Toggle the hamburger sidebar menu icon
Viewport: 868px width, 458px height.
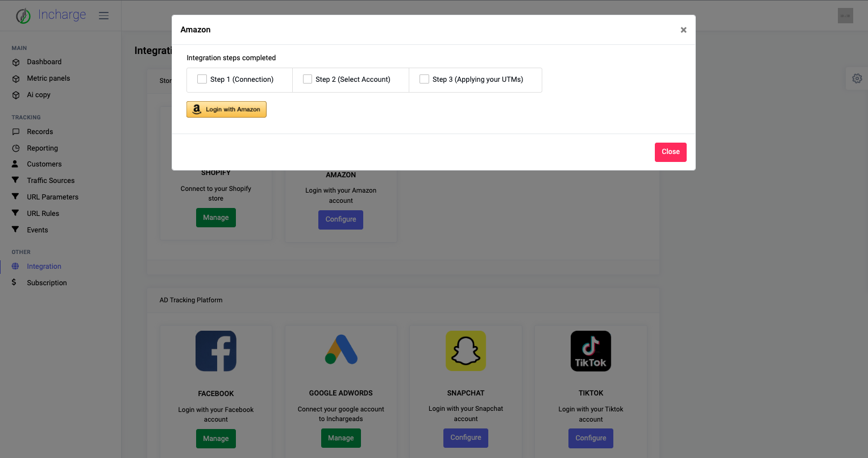[103, 15]
